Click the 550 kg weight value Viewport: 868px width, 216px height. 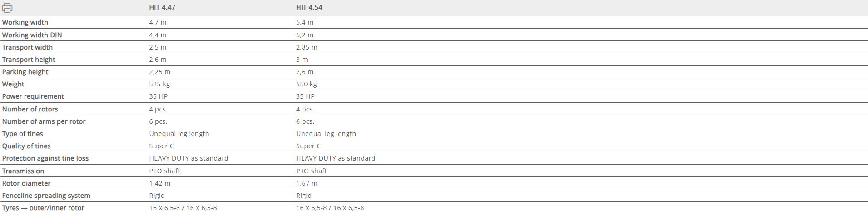point(306,84)
